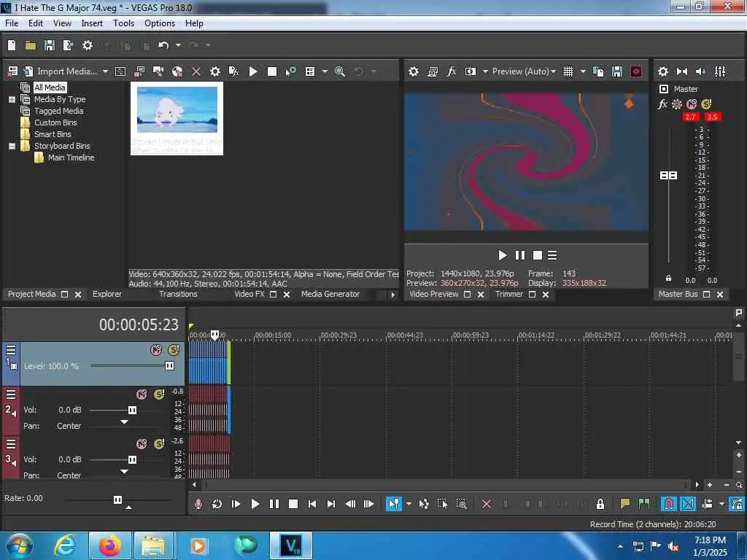
Task: Open track 2 hamburger menu
Action: (x=10, y=394)
